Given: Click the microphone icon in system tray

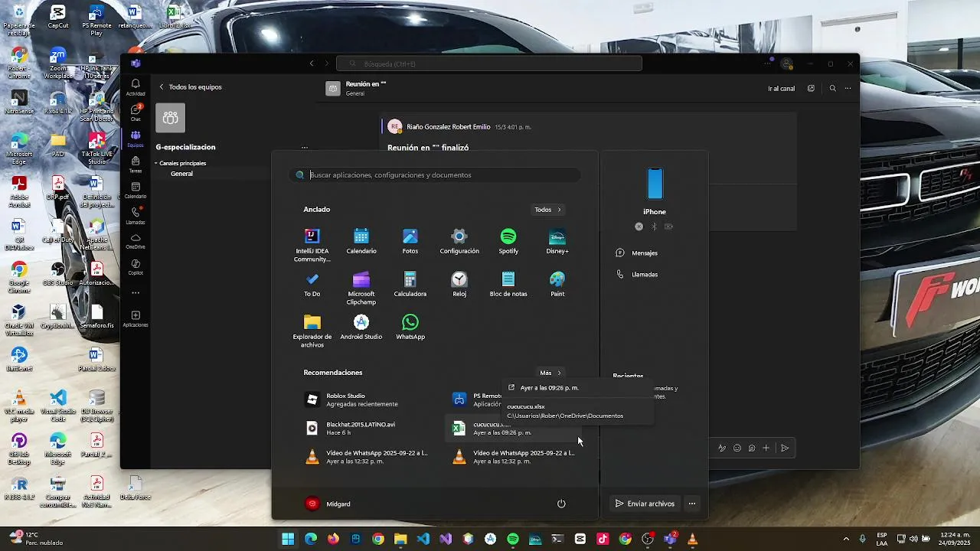Looking at the screenshot, I should 863,539.
